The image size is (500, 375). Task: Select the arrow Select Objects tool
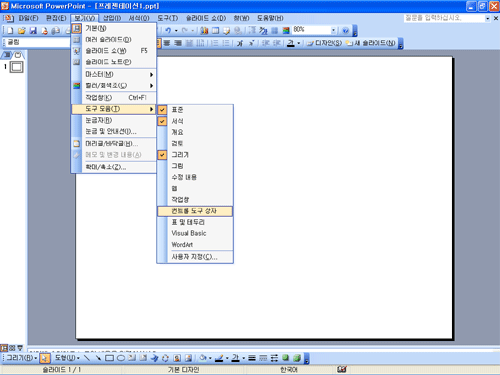pos(45,358)
